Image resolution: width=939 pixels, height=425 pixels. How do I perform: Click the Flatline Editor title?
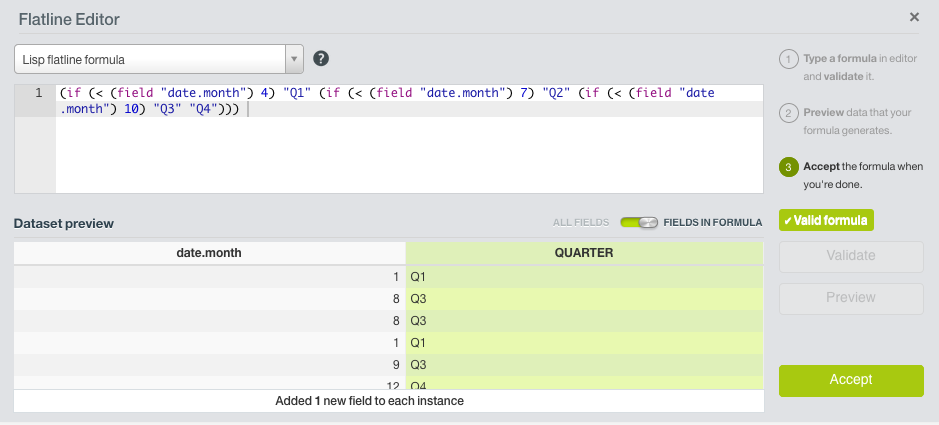click(69, 19)
